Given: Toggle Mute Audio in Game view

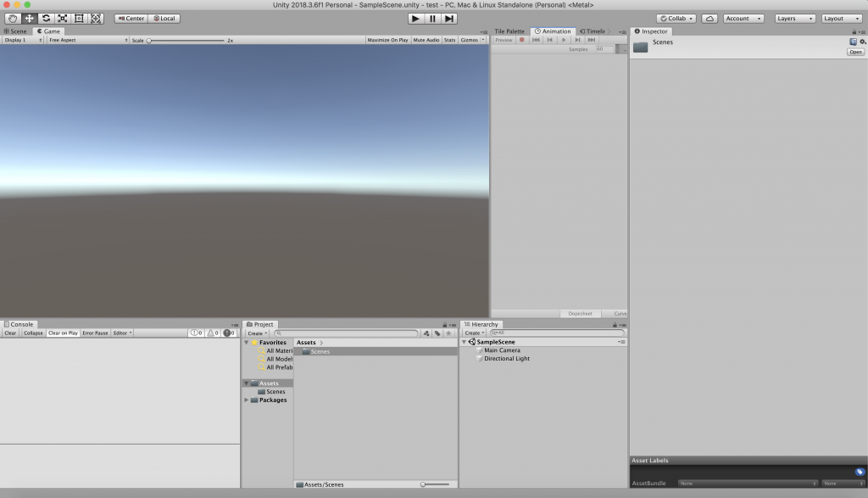Looking at the screenshot, I should tap(426, 40).
